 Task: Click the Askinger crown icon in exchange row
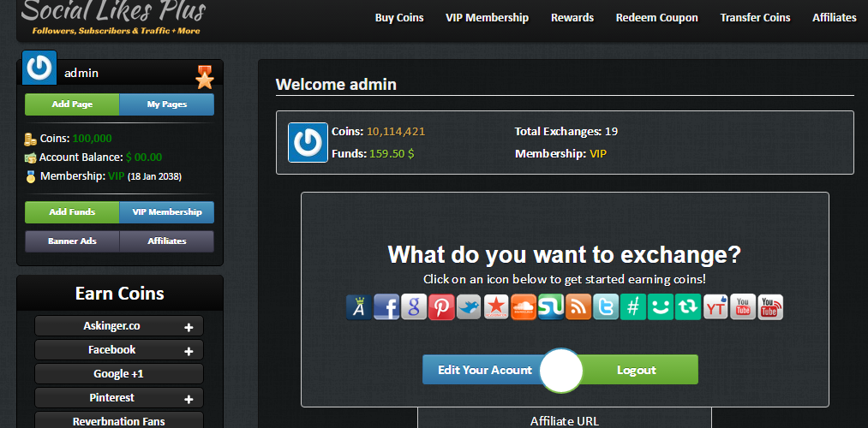click(359, 307)
